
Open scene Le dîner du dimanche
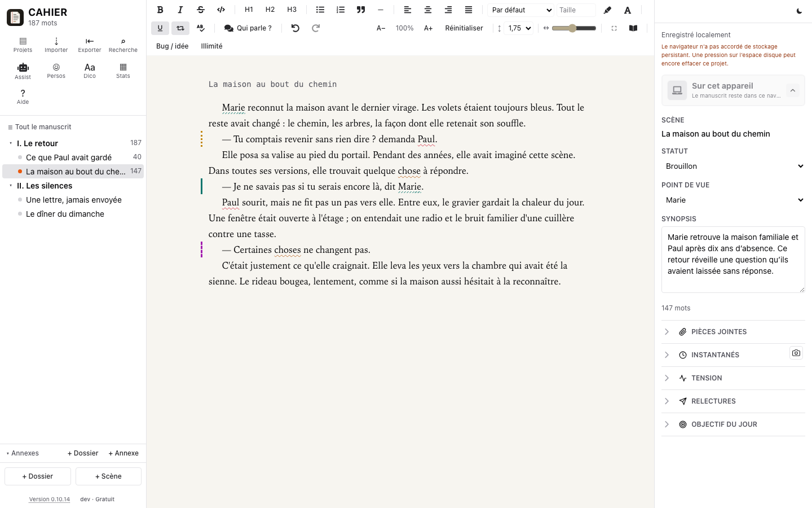click(x=73, y=214)
